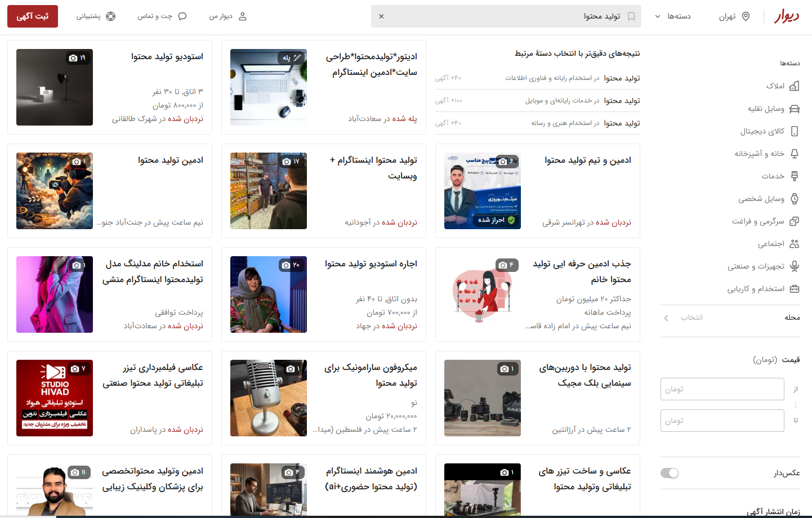Select the real estate (املاک) category icon

tap(794, 86)
